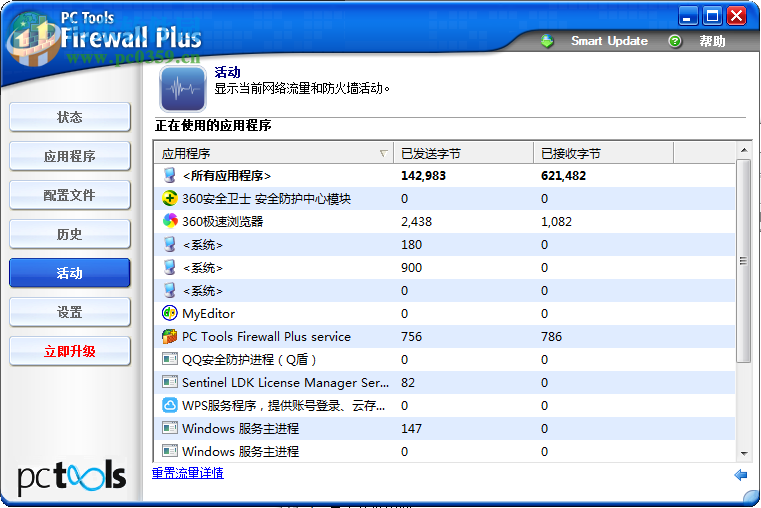Open the 帮助 help link
Screen dimensions: 761x508
pyautogui.click(x=712, y=41)
